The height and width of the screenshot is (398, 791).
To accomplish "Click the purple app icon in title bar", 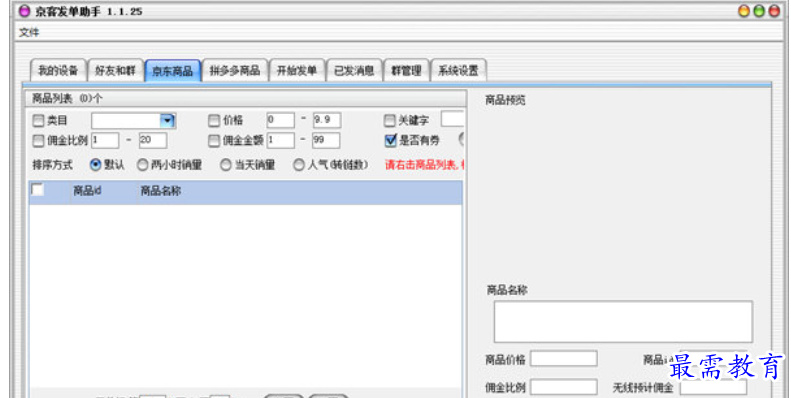I will pyautogui.click(x=24, y=11).
